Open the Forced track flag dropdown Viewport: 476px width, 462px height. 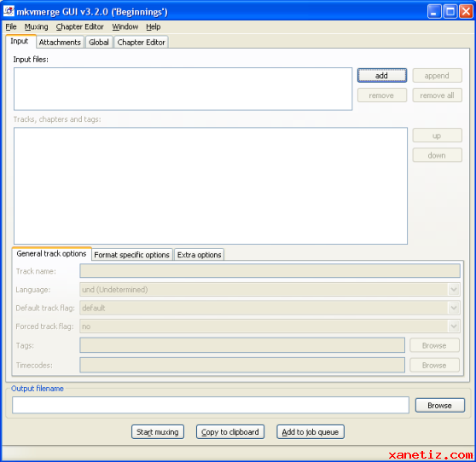pyautogui.click(x=270, y=326)
